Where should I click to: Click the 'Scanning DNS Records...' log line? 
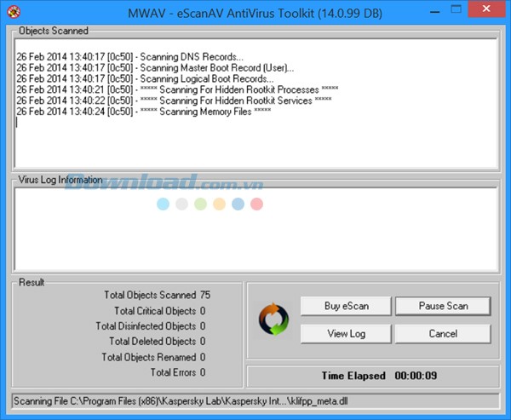[129, 57]
